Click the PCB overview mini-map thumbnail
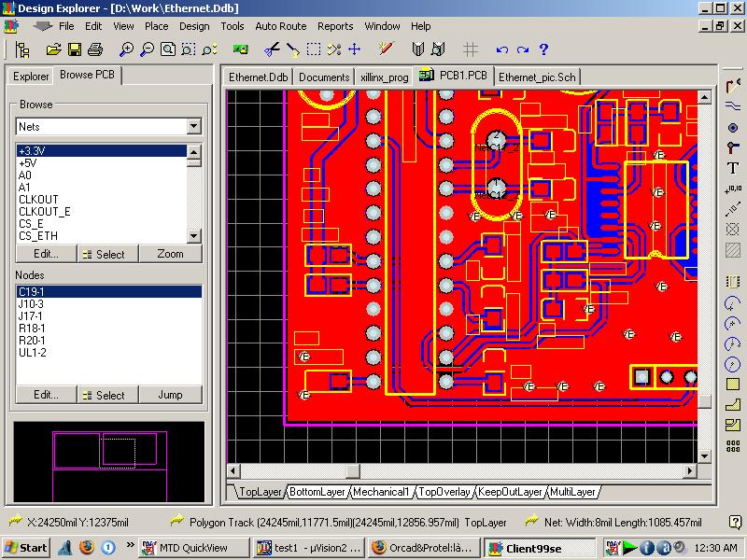 pyautogui.click(x=107, y=460)
